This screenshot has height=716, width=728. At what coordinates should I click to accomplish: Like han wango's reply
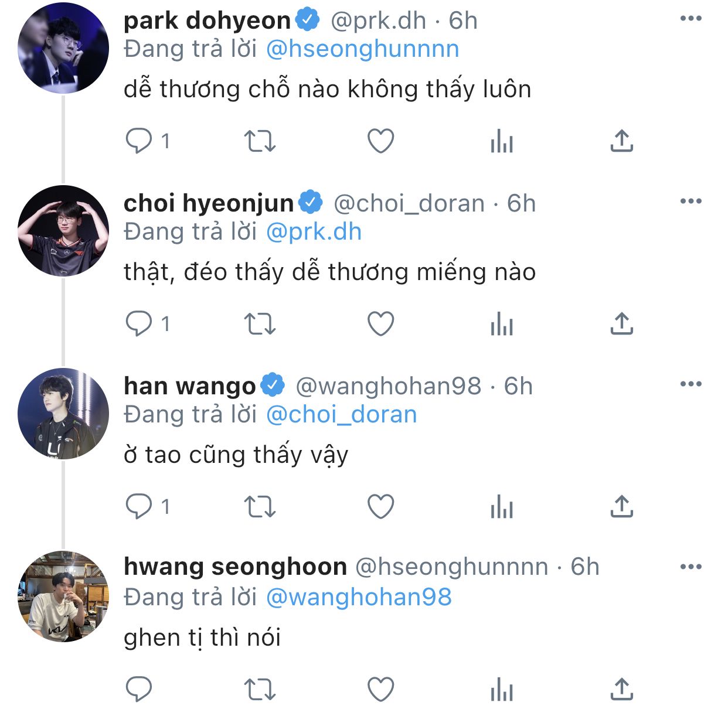(x=380, y=507)
